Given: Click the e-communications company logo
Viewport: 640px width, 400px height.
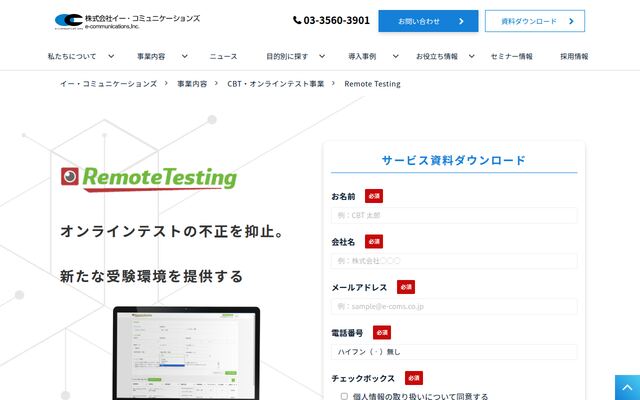Looking at the screenshot, I should [127, 22].
